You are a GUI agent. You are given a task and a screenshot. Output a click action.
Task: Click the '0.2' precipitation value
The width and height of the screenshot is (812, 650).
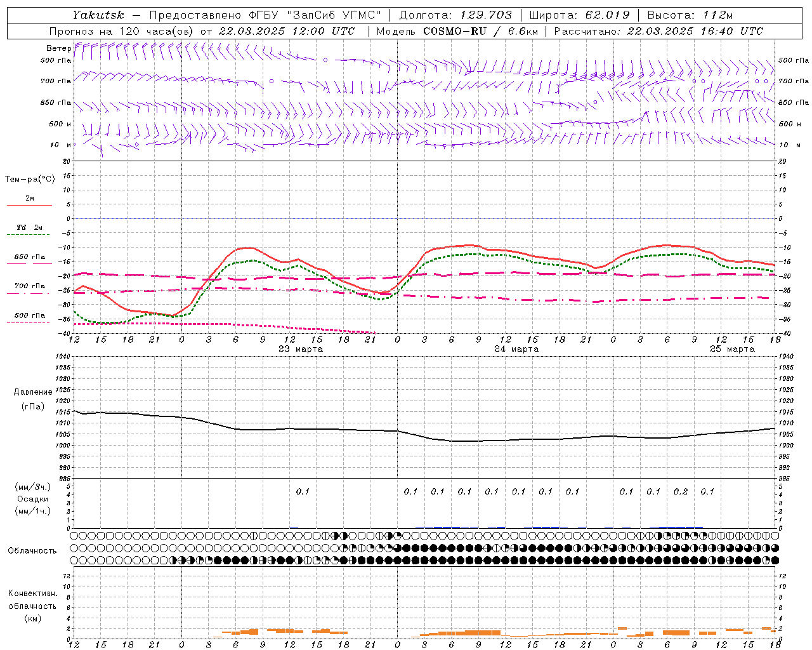pyautogui.click(x=680, y=491)
